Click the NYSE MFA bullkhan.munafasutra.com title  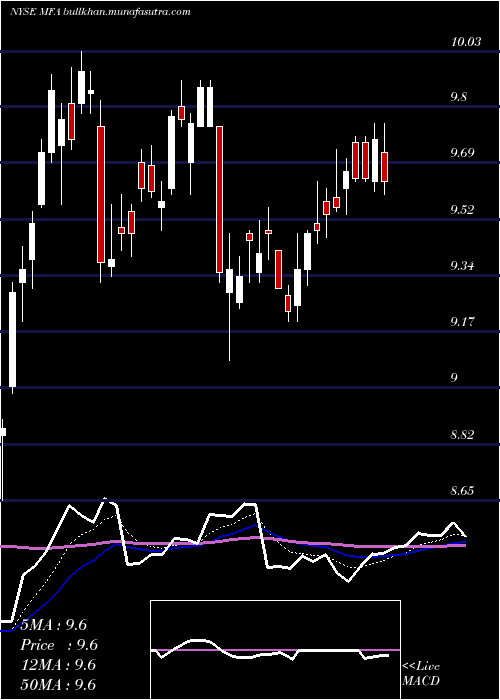100,12
